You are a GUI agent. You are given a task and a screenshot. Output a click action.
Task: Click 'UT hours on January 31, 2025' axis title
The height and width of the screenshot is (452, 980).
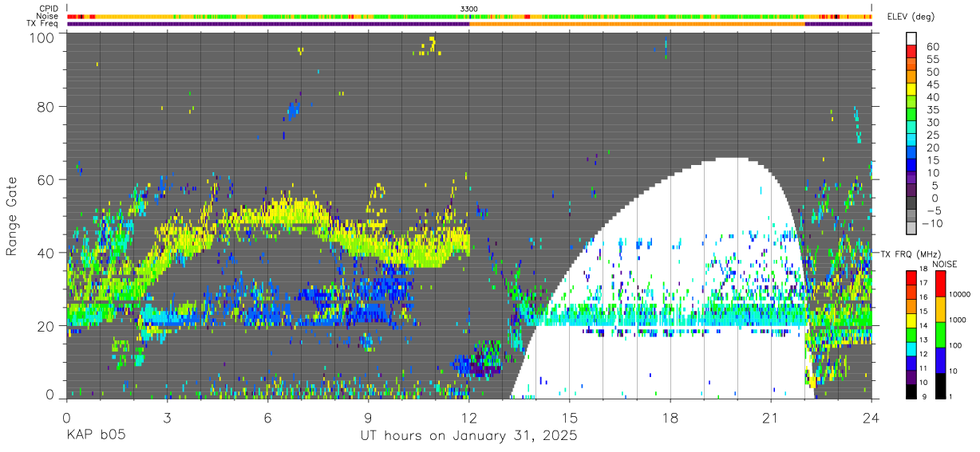click(x=468, y=437)
